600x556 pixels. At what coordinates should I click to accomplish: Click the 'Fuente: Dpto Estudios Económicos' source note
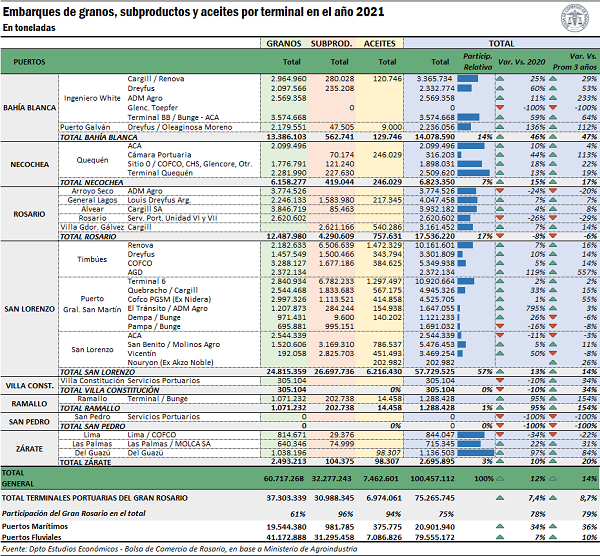click(x=179, y=549)
